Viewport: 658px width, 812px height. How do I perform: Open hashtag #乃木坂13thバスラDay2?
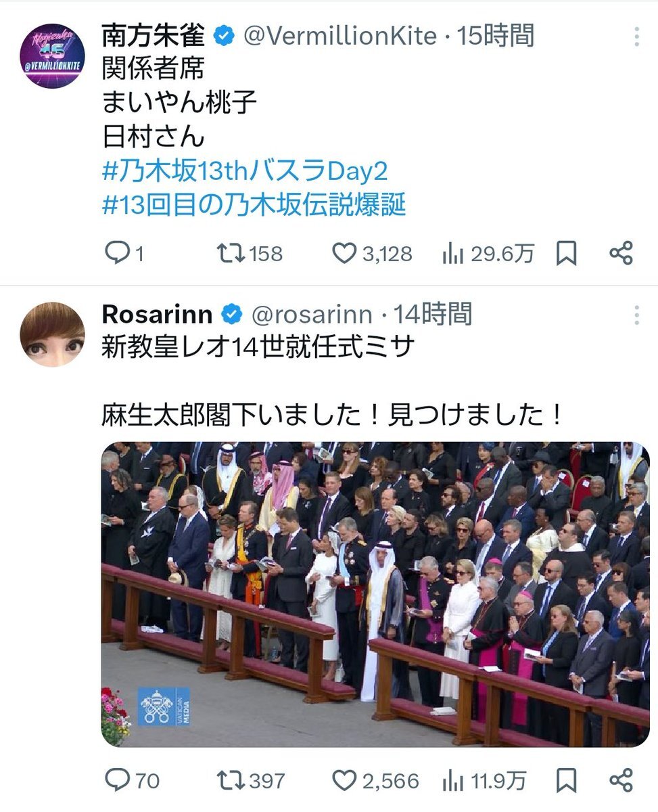(245, 172)
